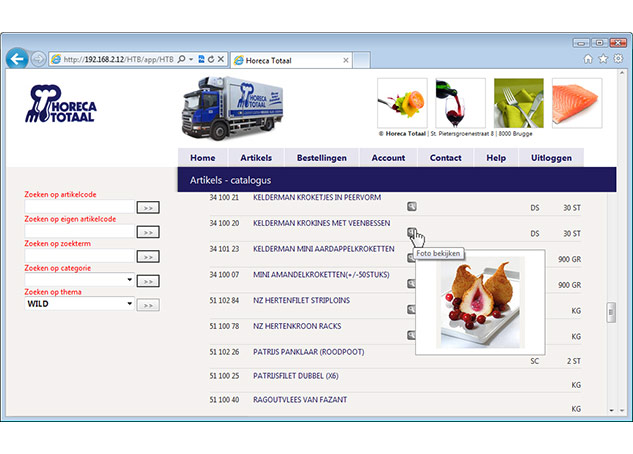Open the Artikels menu item

point(256,158)
